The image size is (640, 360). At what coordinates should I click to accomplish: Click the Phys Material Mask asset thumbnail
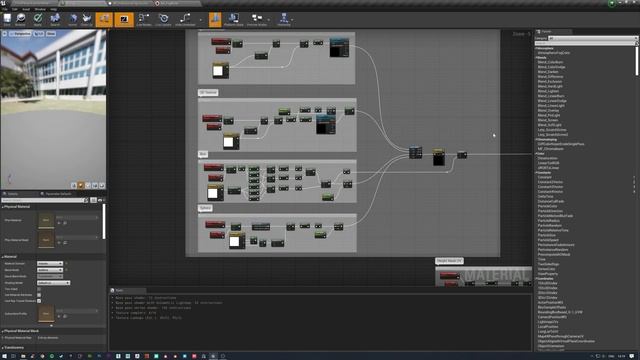click(46, 240)
